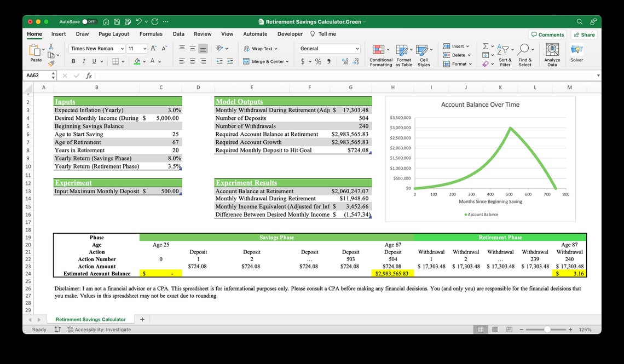Open Analyze Data pane
This screenshot has height=364, width=624.
pos(552,55)
